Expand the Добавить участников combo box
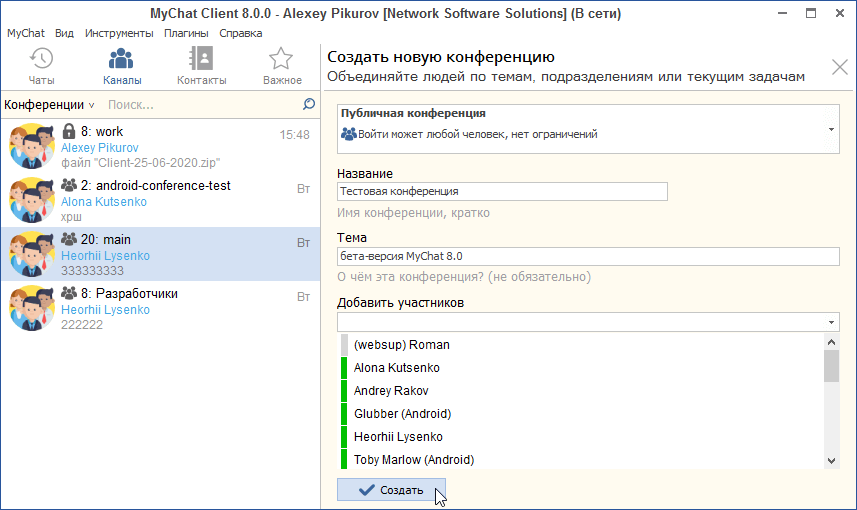Screen dimensions: 857x510 (831, 322)
